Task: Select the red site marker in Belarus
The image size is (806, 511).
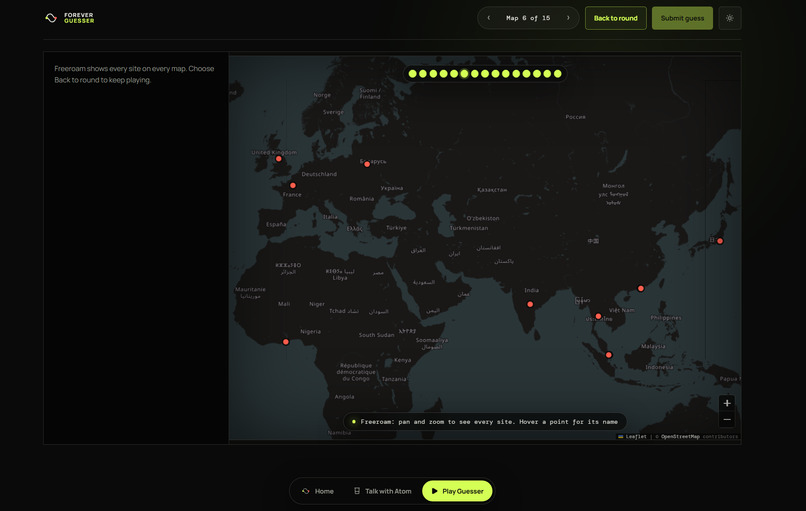Action: point(367,165)
